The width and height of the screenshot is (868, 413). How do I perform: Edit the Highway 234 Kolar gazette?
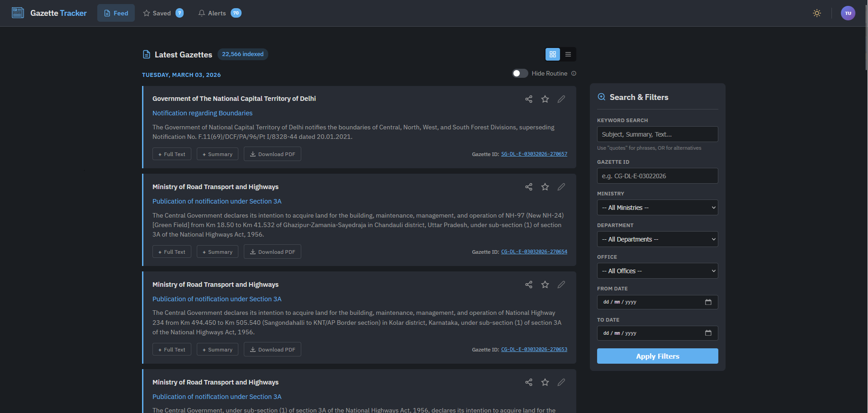(x=561, y=285)
